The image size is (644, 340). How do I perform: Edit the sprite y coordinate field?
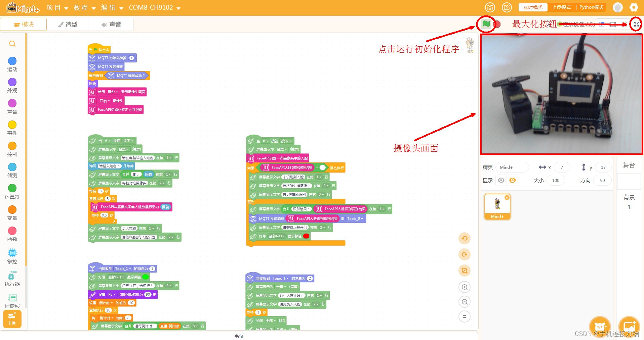click(x=603, y=167)
